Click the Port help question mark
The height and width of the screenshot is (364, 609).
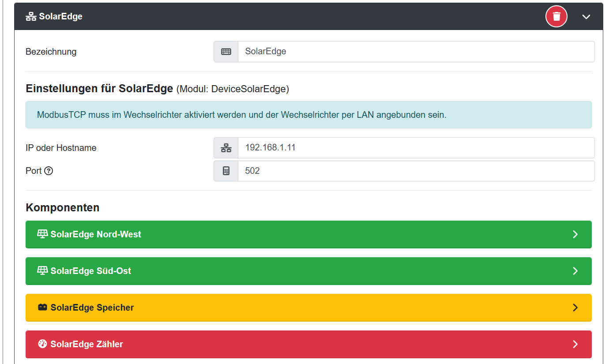pos(49,171)
